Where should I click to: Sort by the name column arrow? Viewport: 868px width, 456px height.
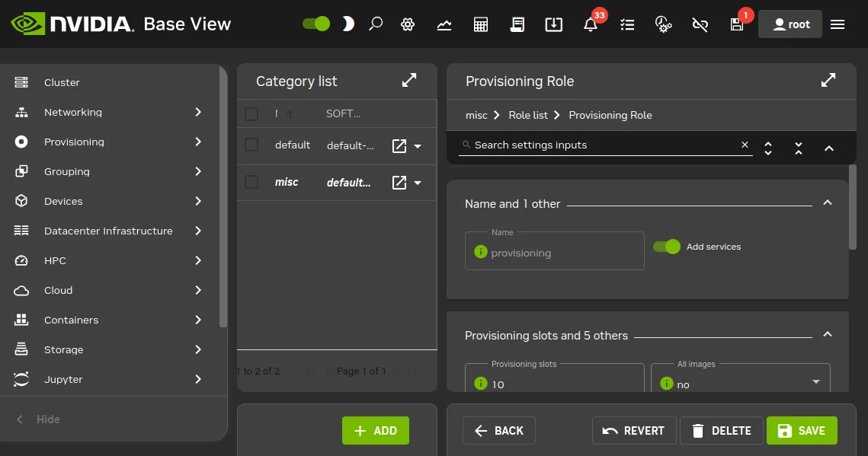tap(290, 114)
